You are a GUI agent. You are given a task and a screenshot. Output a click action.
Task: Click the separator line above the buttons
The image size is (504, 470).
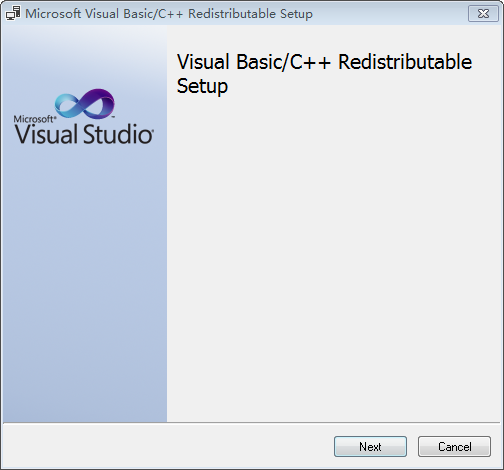tap(252, 423)
